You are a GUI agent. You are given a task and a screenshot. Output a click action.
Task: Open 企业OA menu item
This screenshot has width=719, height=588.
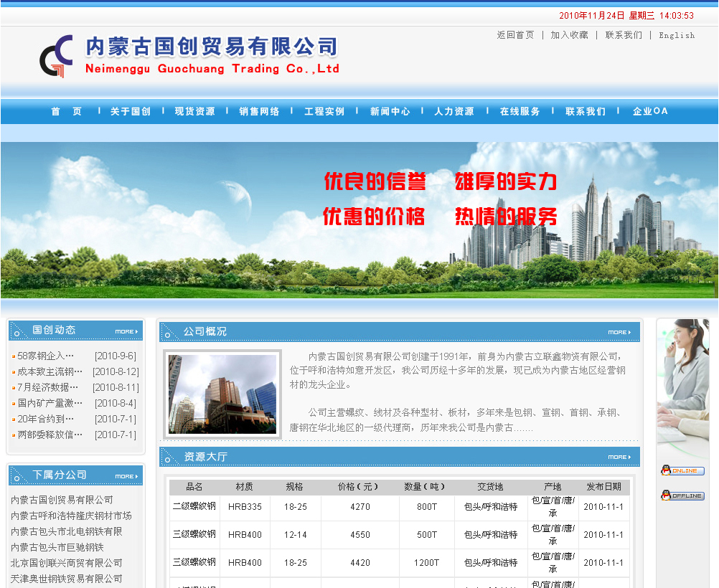[650, 111]
